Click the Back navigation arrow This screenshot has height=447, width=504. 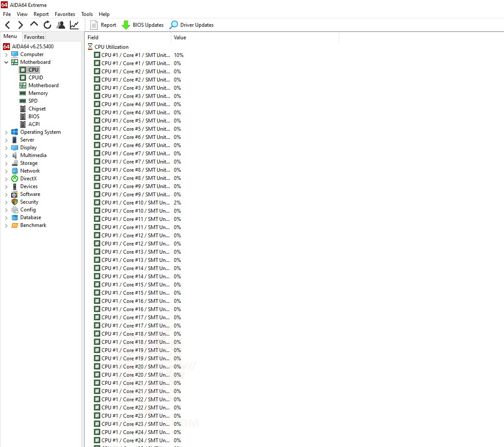[x=8, y=25]
